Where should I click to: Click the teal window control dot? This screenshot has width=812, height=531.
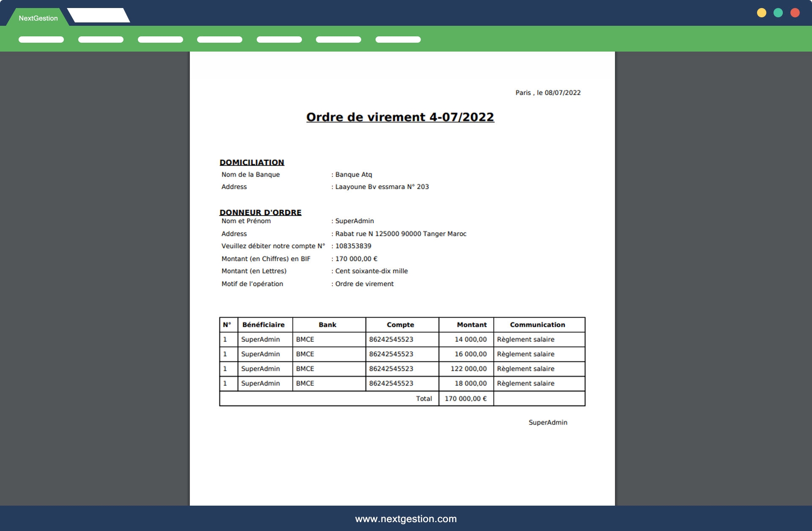(778, 13)
